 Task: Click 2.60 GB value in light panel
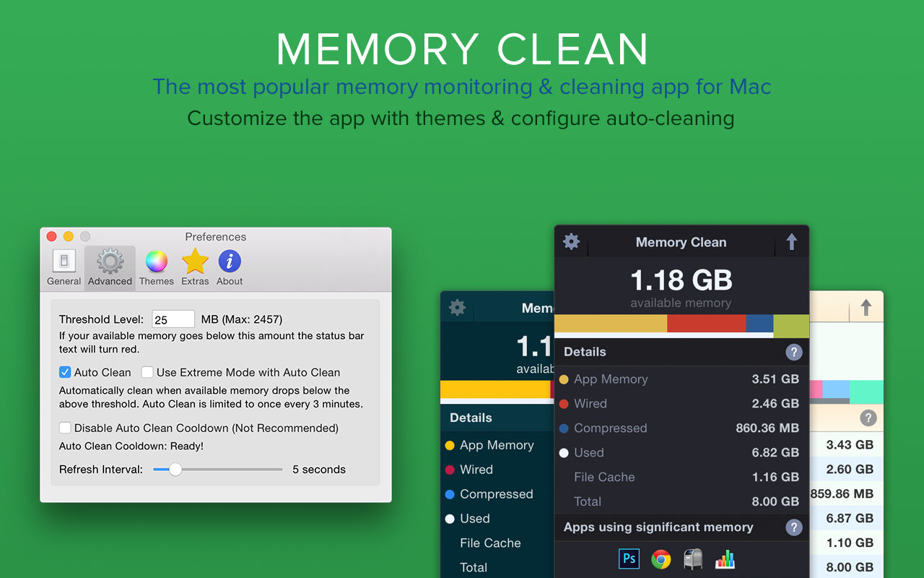850,470
